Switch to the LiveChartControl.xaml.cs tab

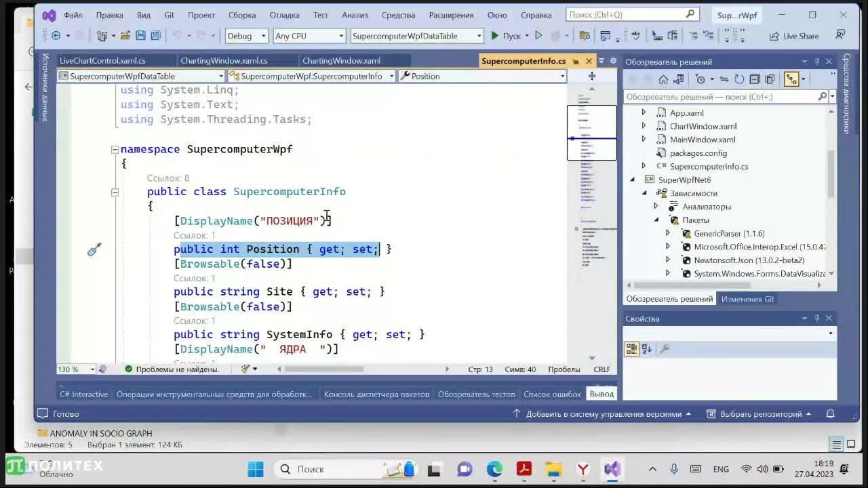pos(102,61)
